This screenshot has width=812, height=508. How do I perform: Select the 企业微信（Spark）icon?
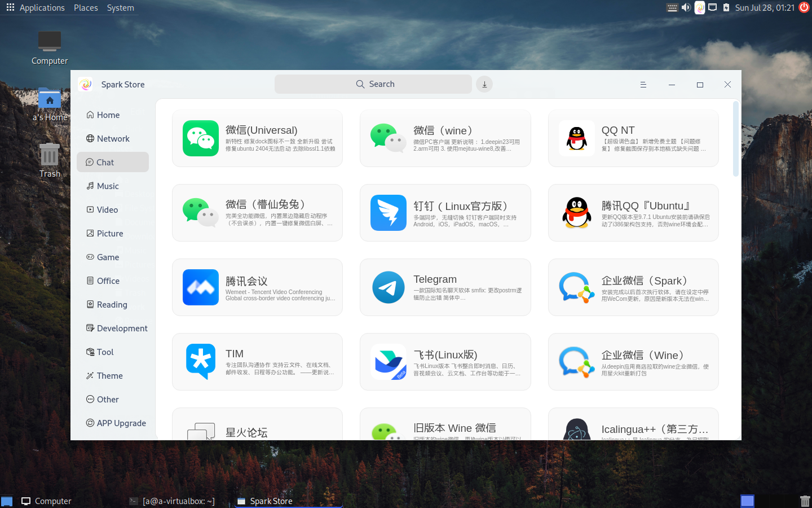point(577,287)
